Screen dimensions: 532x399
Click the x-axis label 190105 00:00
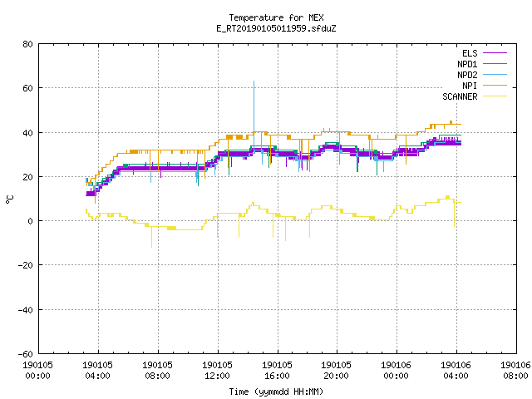tap(37, 371)
